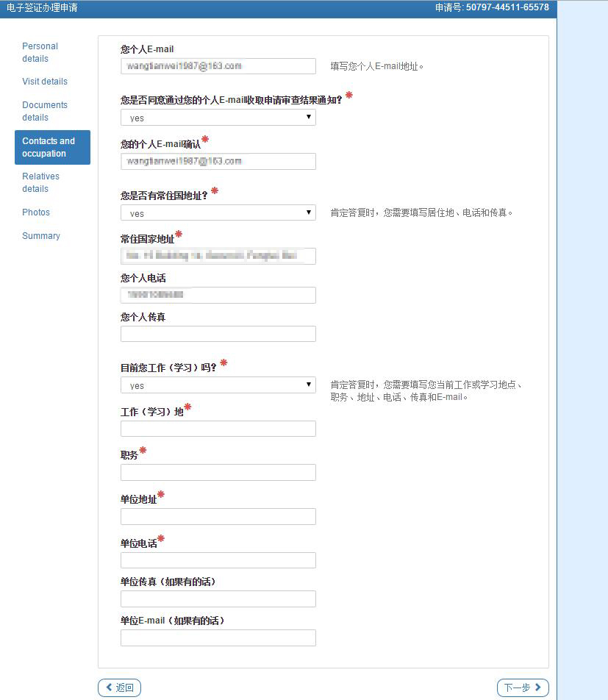Image resolution: width=608 pixels, height=700 pixels.
Task: Open the Documents details section
Action: [x=45, y=111]
